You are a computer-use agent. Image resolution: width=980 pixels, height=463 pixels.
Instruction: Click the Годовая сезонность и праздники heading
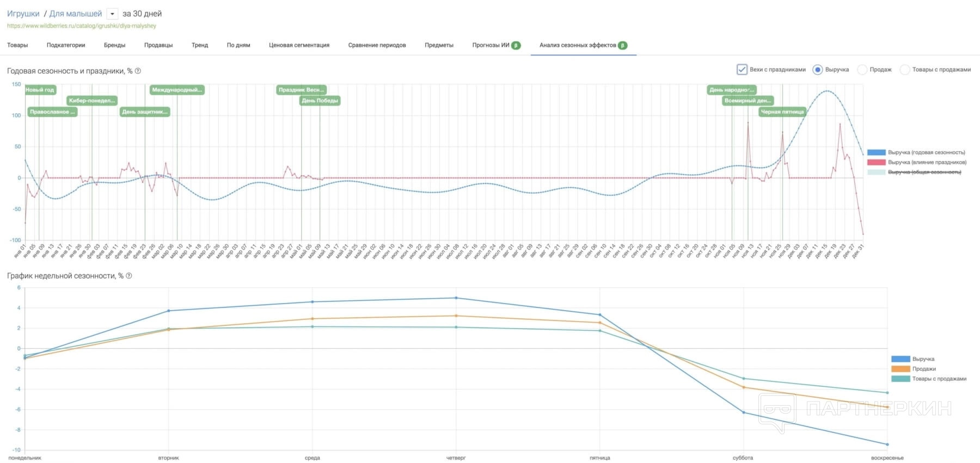(x=70, y=71)
